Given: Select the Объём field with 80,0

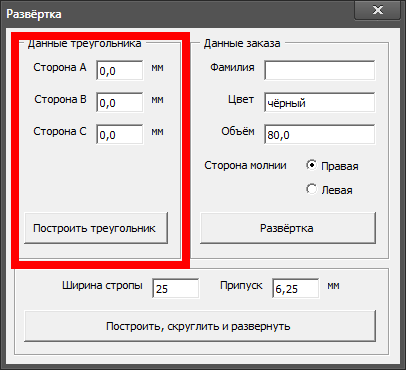Looking at the screenshot, I should point(320,134).
